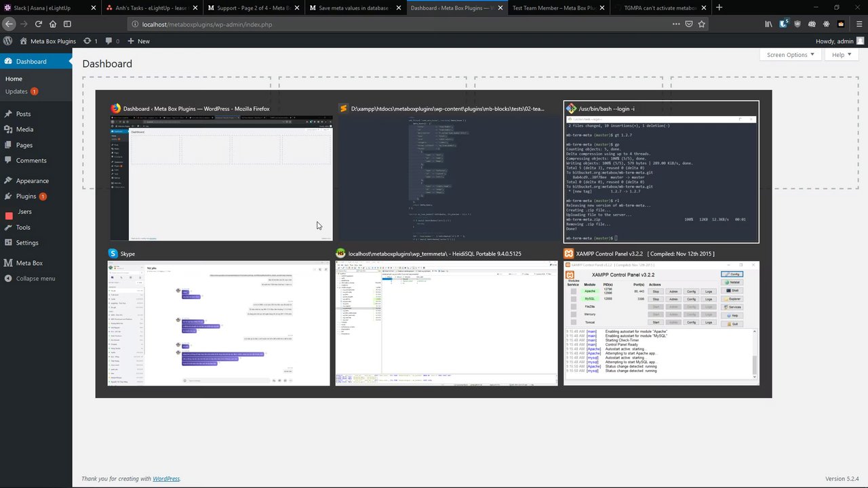Click the admin avatar next to Howdy
Screen dimensions: 868x488
pyautogui.click(x=861, y=41)
